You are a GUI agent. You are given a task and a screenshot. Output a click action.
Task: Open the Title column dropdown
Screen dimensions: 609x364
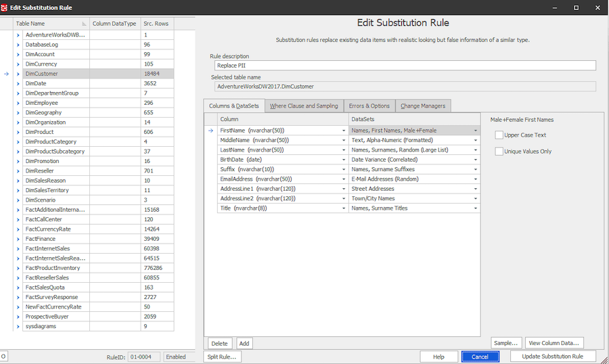[344, 208]
